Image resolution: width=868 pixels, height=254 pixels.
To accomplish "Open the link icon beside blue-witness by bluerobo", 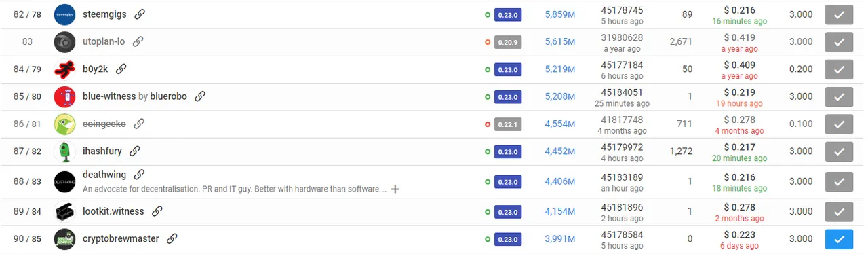I will point(200,96).
